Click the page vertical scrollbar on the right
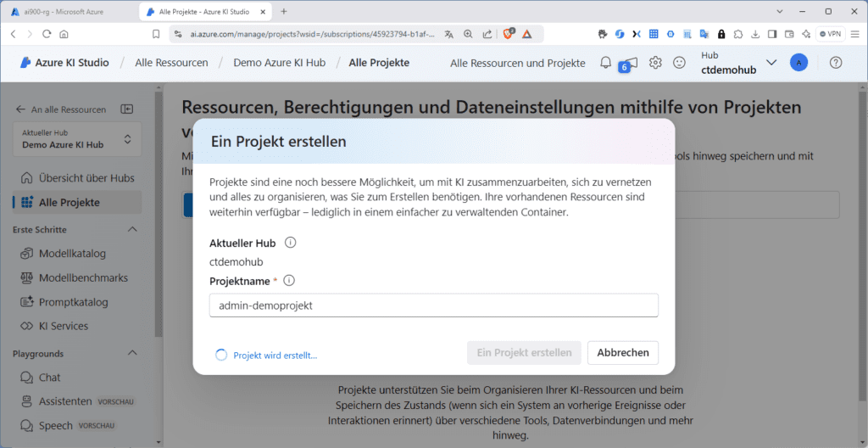 864,244
